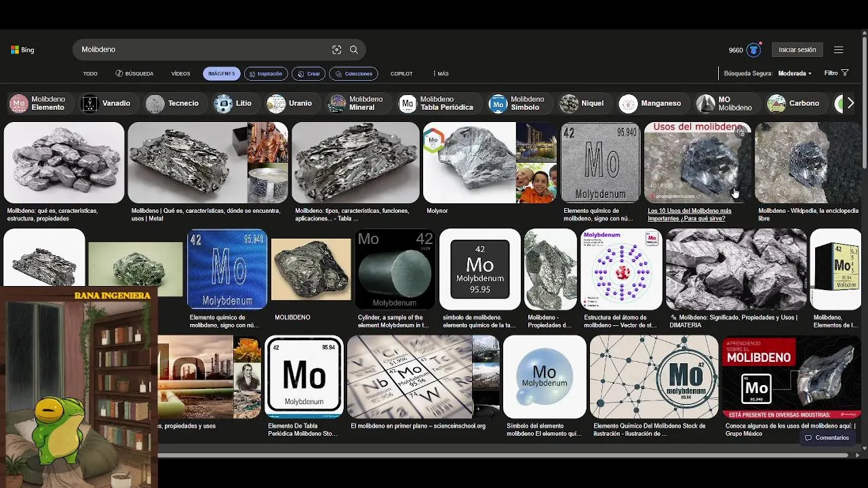Open Grupo México MOLIBDENO image

tap(791, 376)
